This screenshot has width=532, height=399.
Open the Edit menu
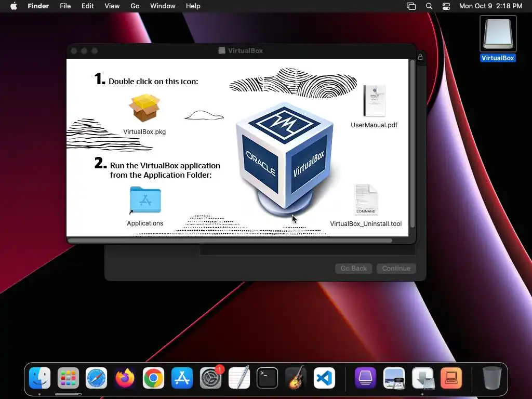click(87, 6)
